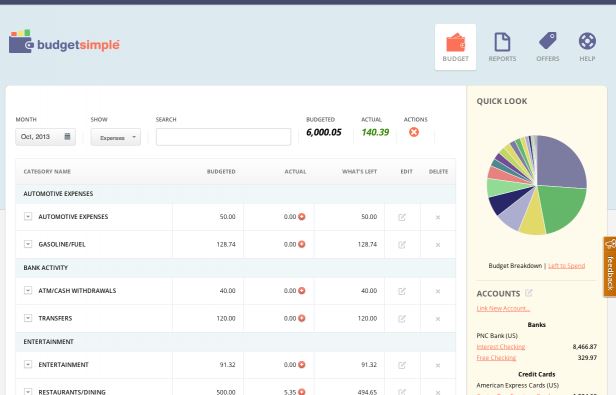
Task: Expand the Restaurants/Dining row arrow
Action: [x=28, y=391]
